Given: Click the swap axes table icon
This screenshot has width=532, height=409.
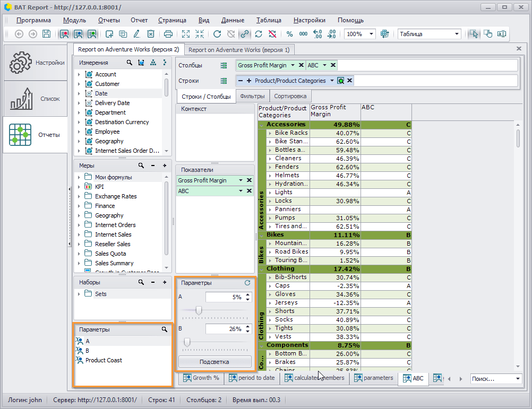Looking at the screenshot, I should pyautogui.click(x=385, y=34).
